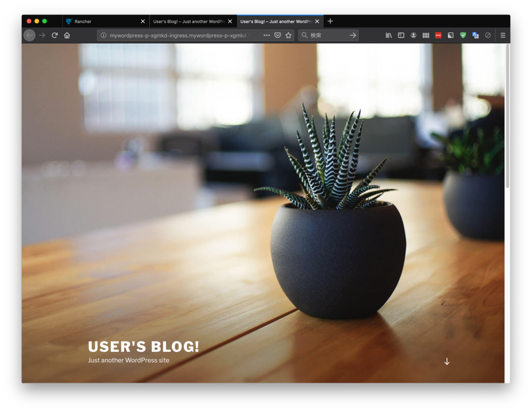Open the Library icon

pos(389,35)
